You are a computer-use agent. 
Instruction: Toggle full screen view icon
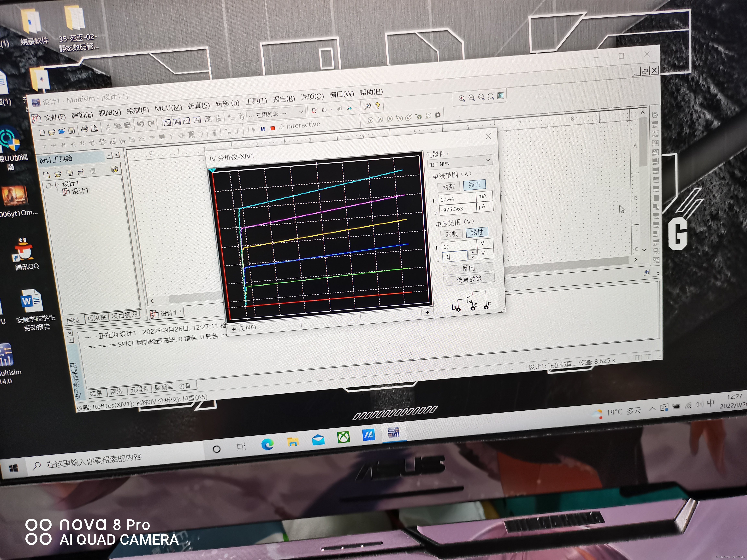coord(501,96)
